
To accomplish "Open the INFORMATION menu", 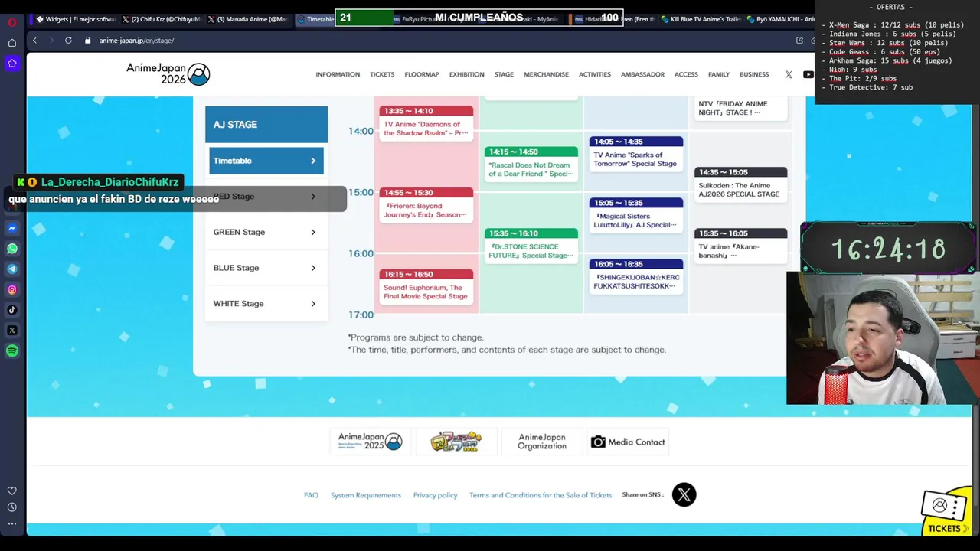I will (x=338, y=74).
